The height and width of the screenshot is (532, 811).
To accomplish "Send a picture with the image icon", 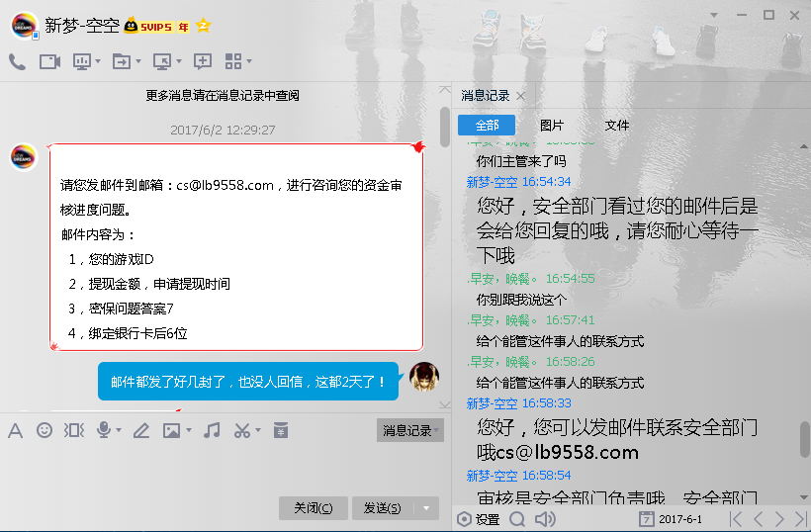I will pos(171,430).
